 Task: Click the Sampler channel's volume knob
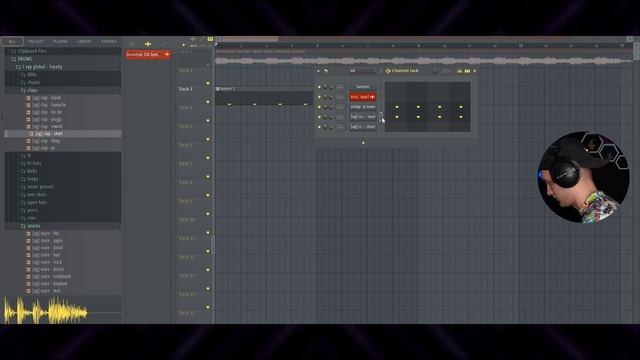tap(331, 87)
